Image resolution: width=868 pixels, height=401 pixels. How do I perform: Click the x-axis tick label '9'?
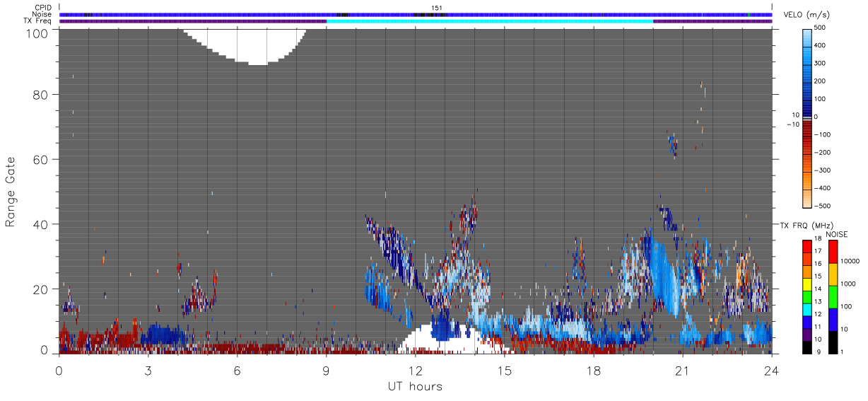click(x=326, y=371)
